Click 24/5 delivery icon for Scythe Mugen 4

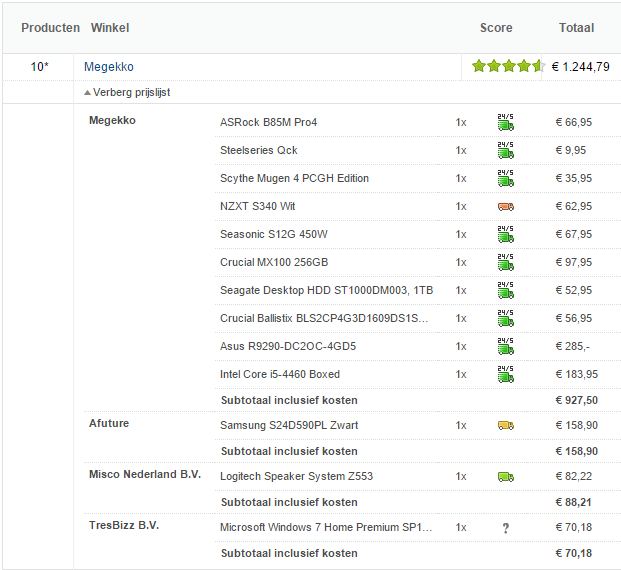[x=506, y=178]
